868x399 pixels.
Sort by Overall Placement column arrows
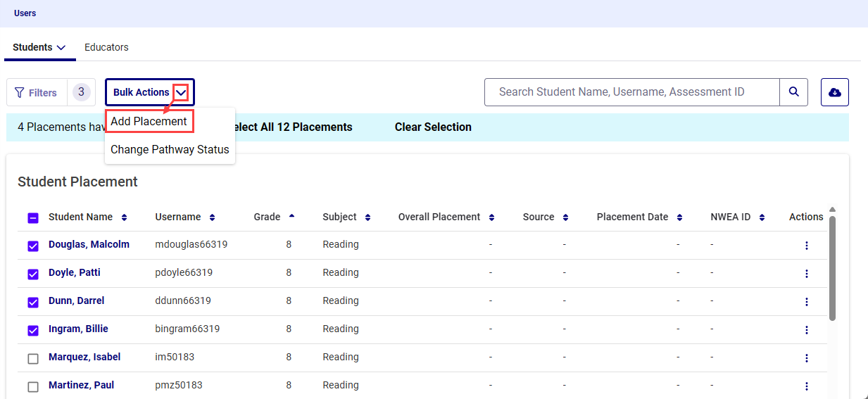pos(491,217)
